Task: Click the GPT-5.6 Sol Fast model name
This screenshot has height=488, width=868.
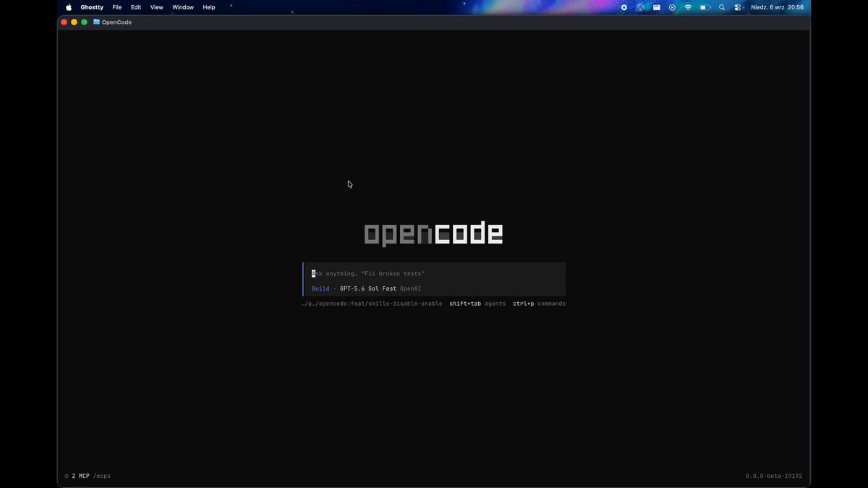Action: (x=368, y=288)
